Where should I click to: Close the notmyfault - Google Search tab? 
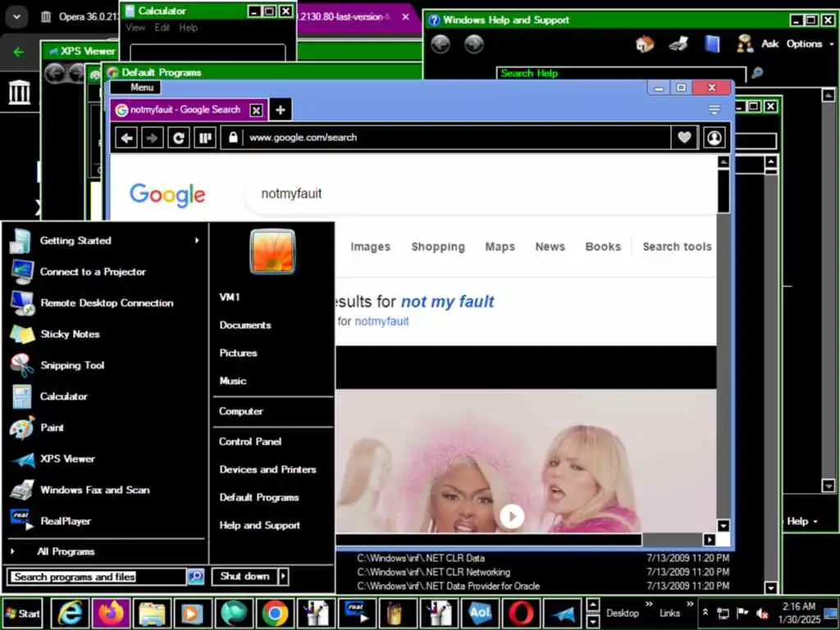257,111
